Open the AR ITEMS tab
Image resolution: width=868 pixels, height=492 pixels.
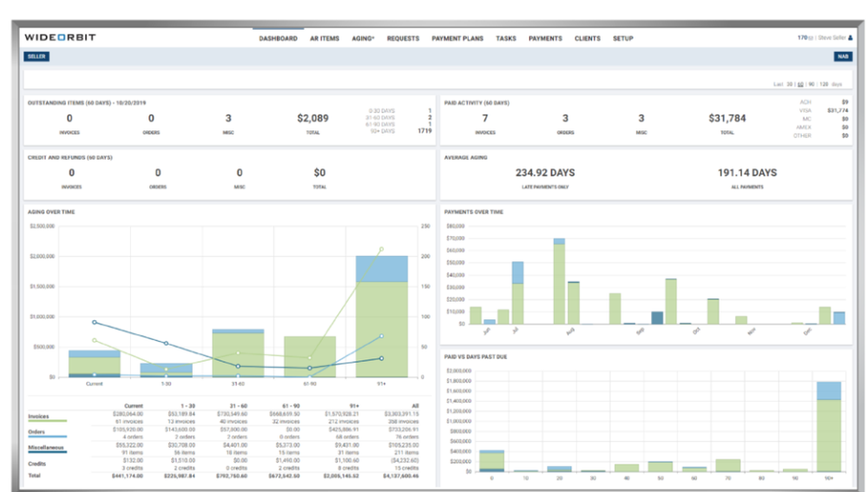(x=325, y=39)
